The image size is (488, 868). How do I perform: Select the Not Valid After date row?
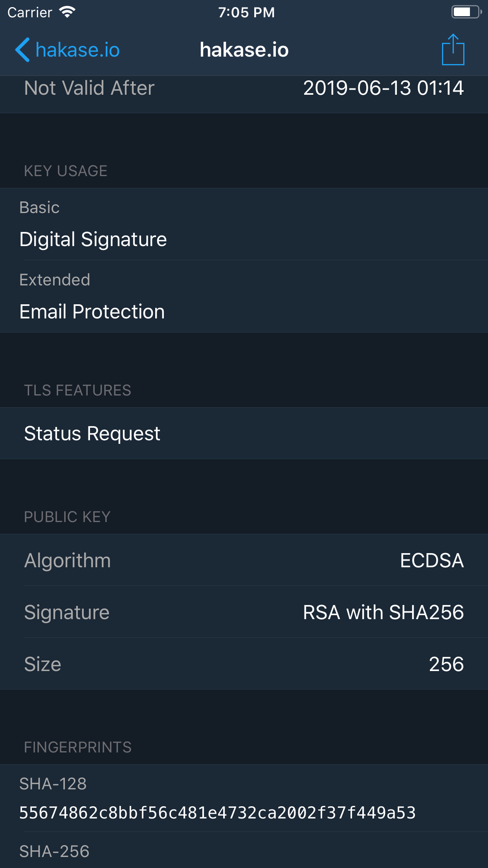point(244,88)
